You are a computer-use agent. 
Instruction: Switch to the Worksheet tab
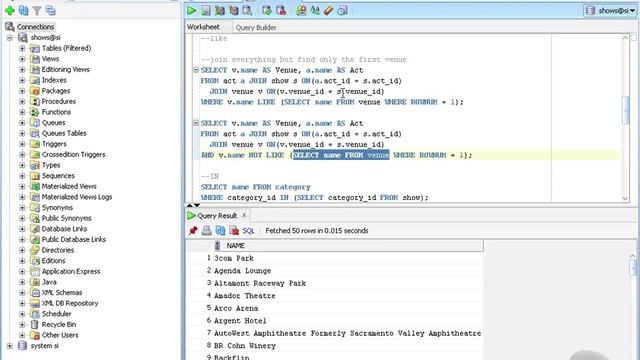point(203,27)
